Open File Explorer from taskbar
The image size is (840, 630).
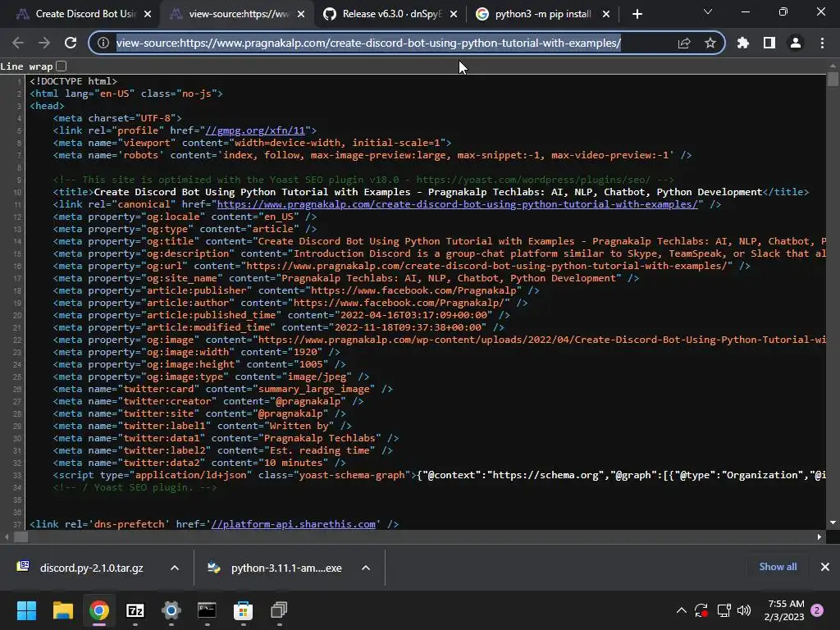[62, 610]
